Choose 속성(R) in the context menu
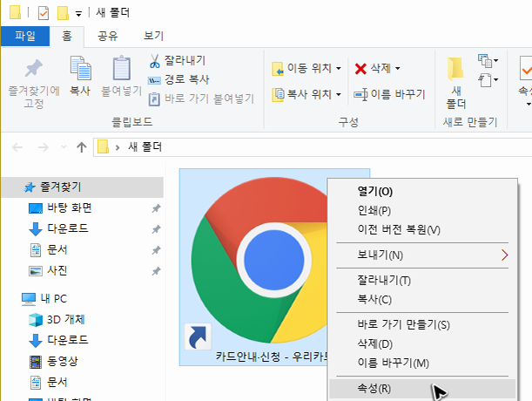The height and width of the screenshot is (401, 532). coord(422,389)
